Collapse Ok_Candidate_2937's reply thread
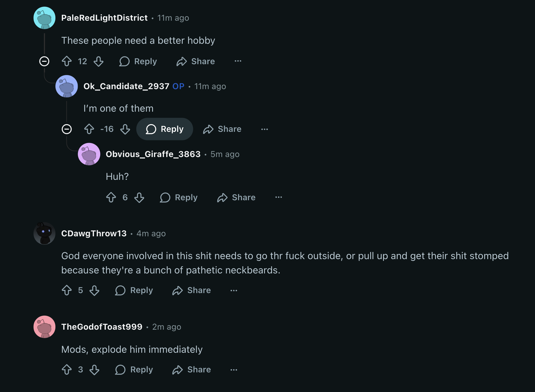 click(x=67, y=129)
